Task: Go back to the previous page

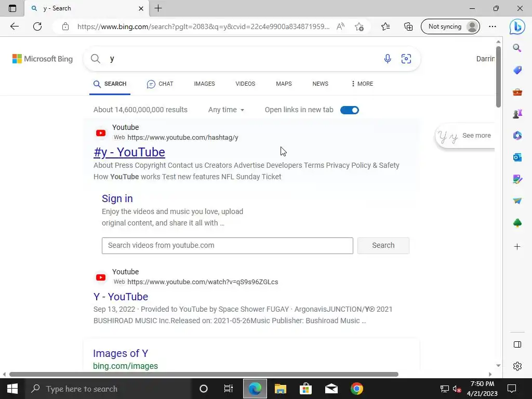Action: [x=14, y=26]
